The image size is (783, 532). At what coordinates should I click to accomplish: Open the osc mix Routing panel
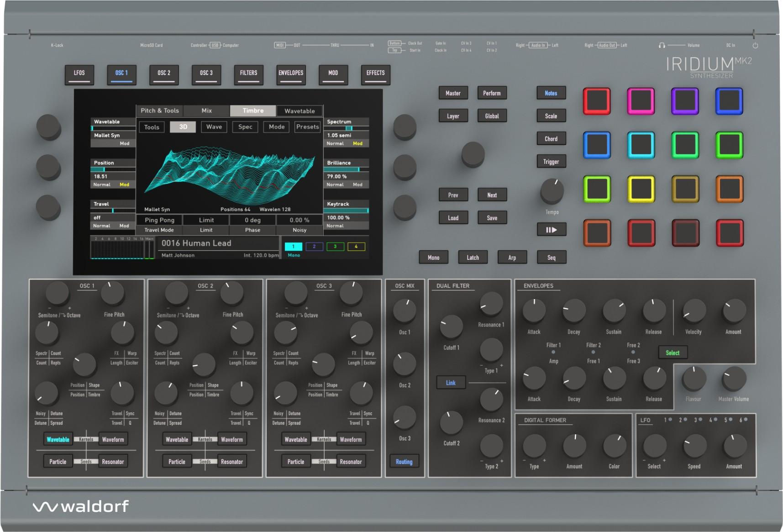pos(404,461)
